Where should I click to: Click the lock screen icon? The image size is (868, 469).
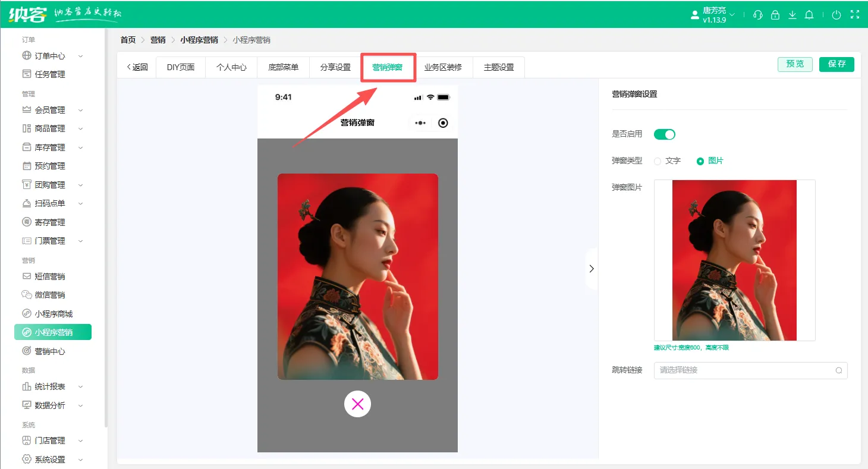click(x=775, y=15)
